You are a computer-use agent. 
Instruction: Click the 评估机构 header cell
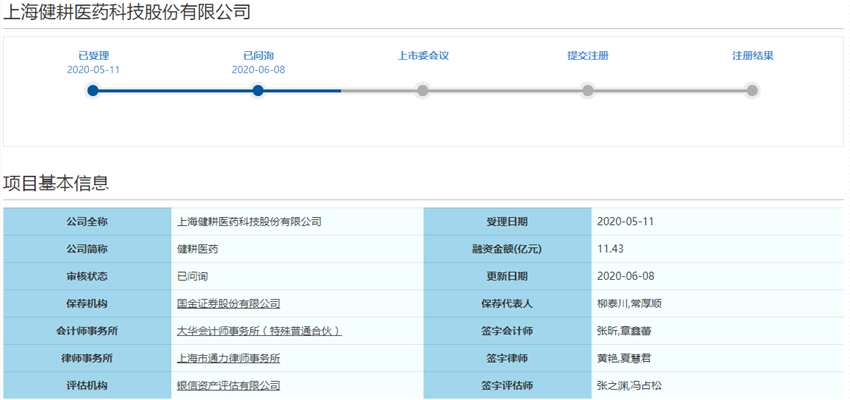tap(87, 386)
